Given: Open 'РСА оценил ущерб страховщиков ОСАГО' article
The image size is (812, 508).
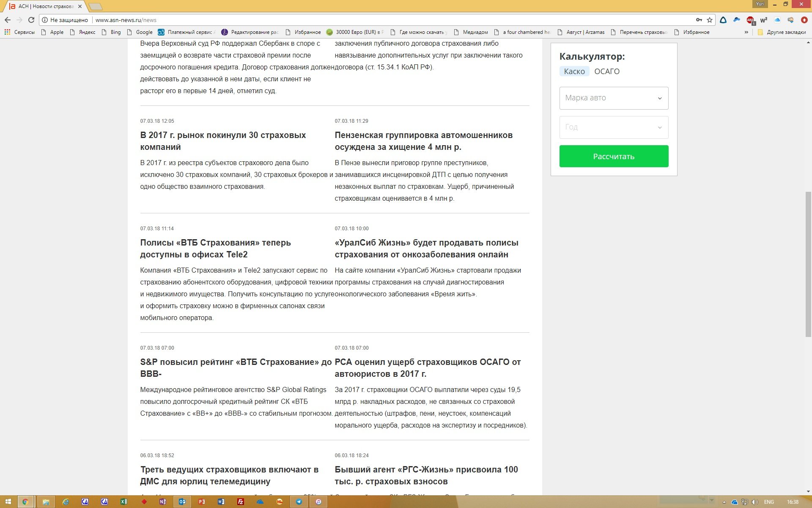Looking at the screenshot, I should [428, 368].
